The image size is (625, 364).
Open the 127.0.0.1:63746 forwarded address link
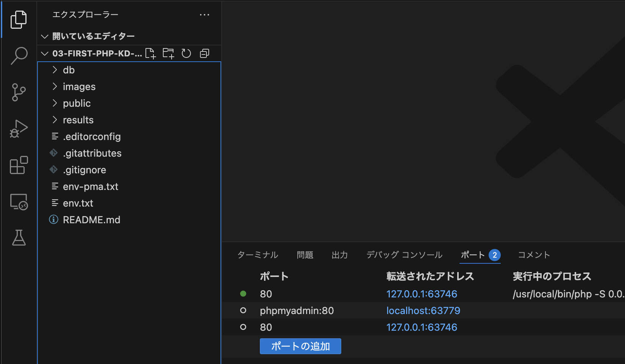coord(422,294)
